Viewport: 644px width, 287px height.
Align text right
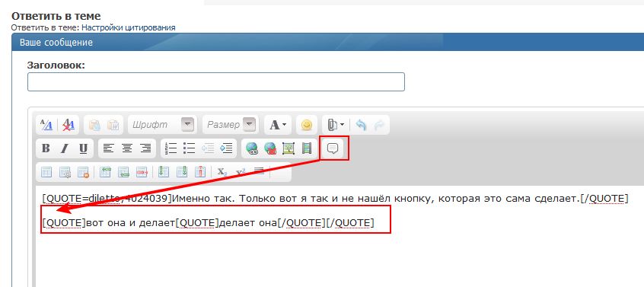tap(145, 148)
